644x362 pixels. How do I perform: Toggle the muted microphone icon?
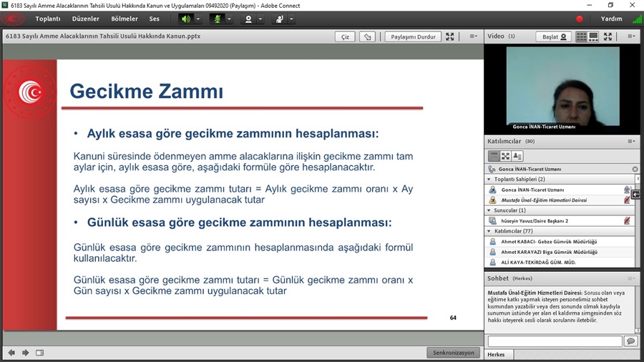click(218, 19)
